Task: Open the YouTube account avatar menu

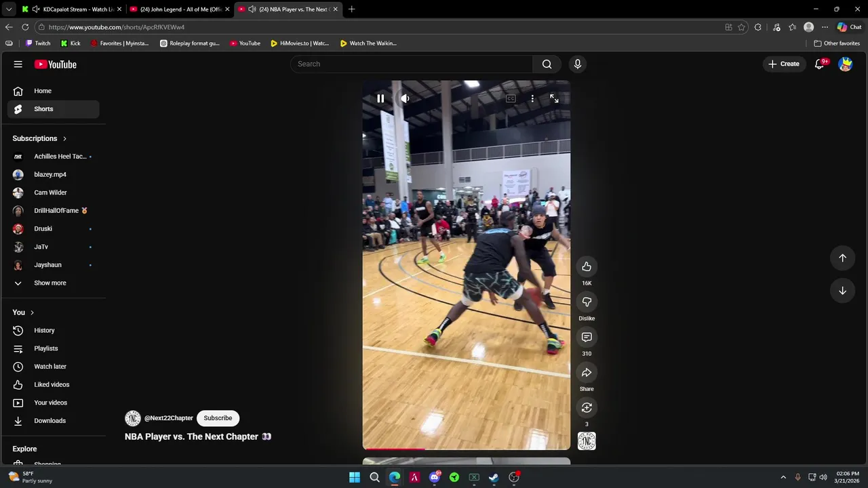Action: (x=845, y=64)
